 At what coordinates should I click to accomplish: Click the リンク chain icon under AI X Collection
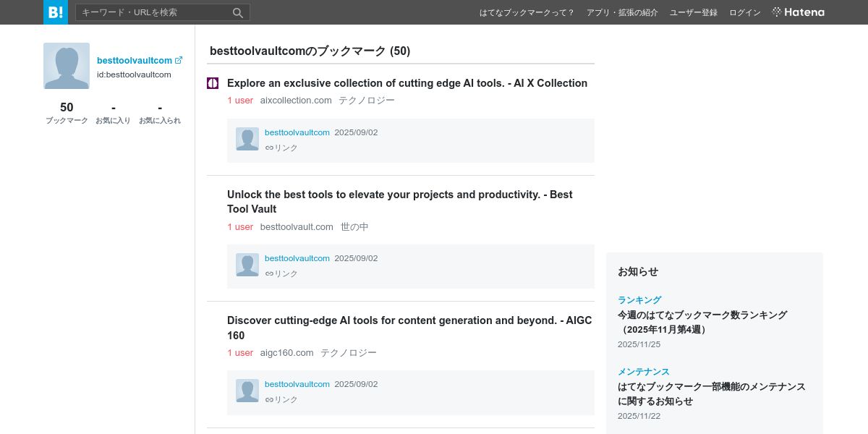[x=269, y=148]
